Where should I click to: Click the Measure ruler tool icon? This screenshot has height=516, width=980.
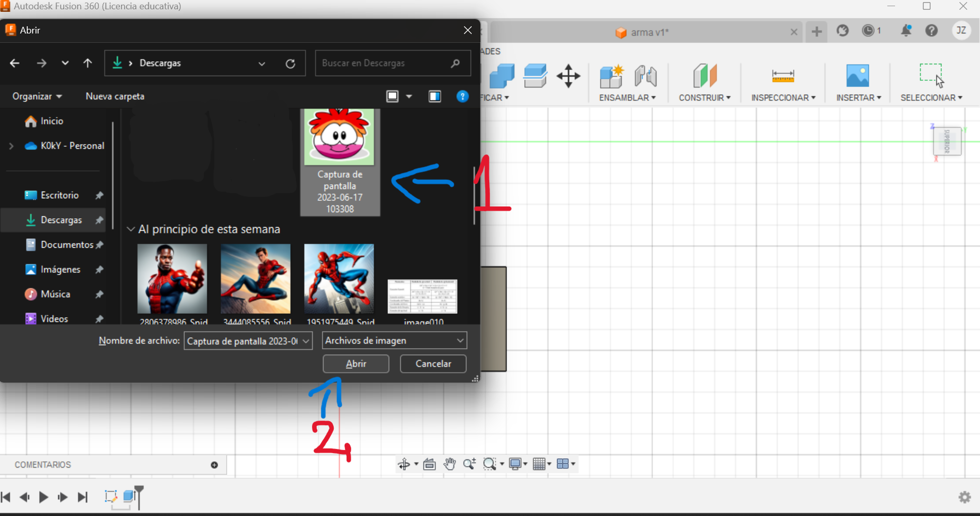783,76
